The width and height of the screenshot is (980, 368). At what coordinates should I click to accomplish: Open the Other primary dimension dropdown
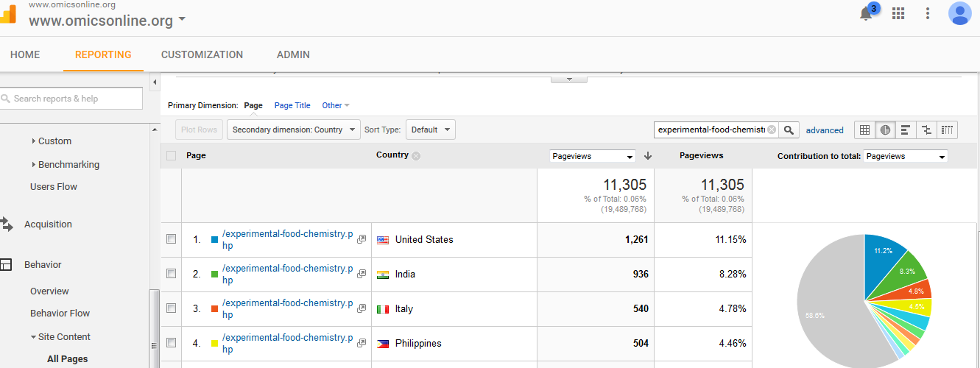click(x=336, y=105)
